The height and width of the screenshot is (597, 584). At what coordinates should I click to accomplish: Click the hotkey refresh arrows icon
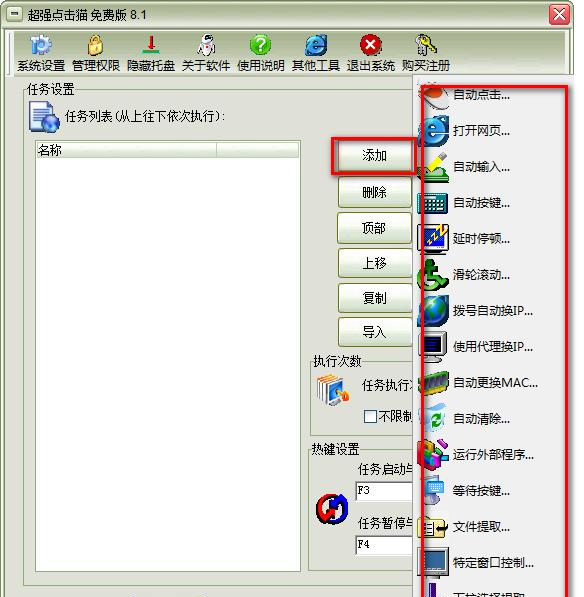click(x=332, y=509)
